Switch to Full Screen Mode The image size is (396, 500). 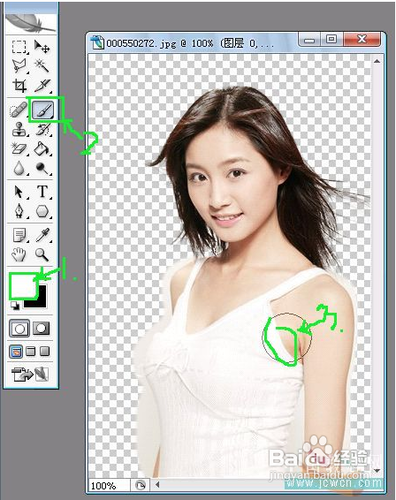(45, 351)
